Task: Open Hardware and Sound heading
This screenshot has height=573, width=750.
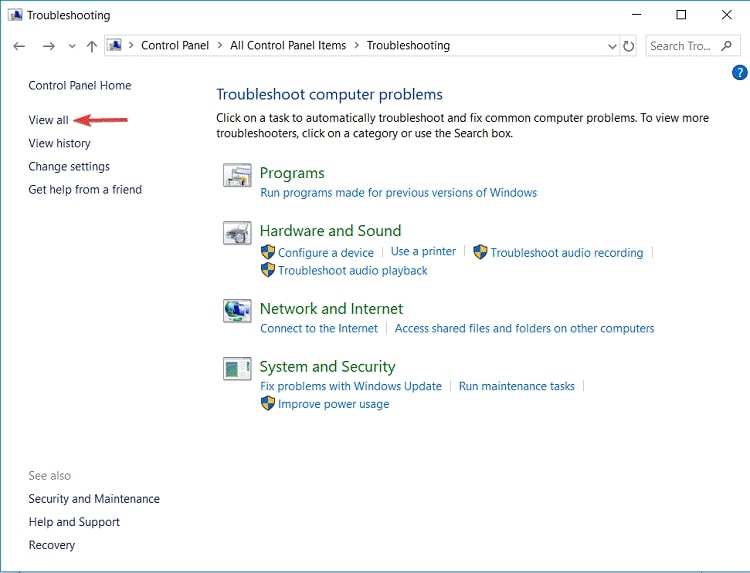Action: pos(331,231)
